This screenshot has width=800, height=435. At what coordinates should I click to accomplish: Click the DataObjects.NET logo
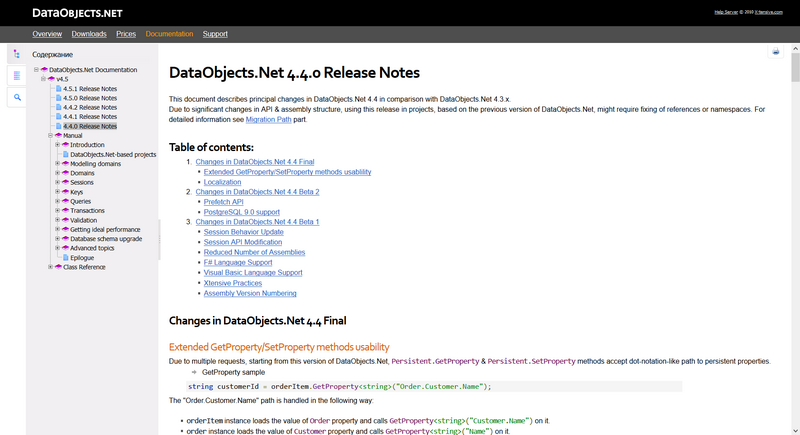tap(77, 13)
